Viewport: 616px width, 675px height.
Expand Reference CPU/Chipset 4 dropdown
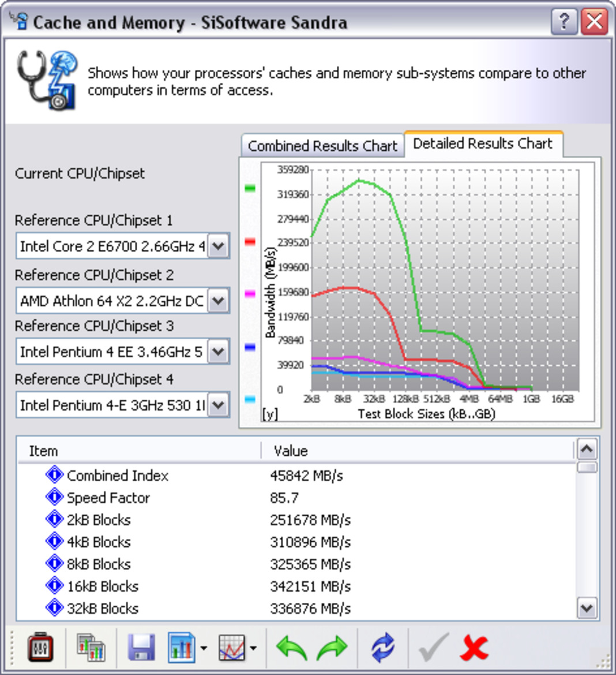click(218, 405)
